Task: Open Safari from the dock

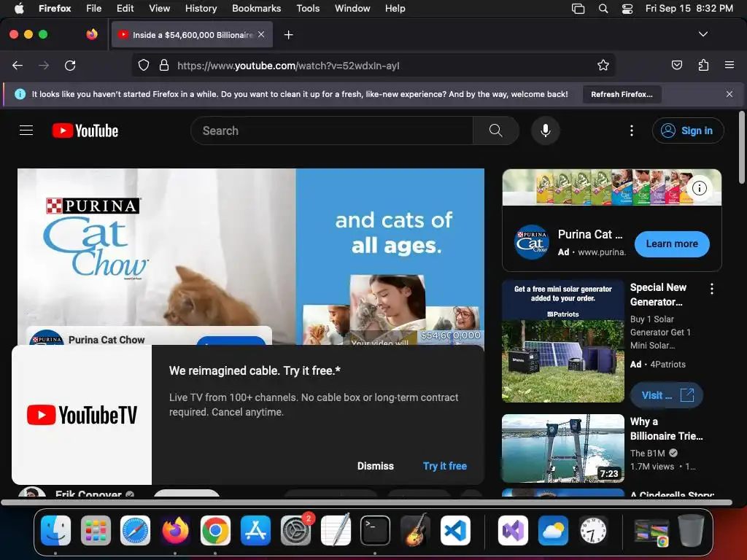Action: [x=135, y=530]
